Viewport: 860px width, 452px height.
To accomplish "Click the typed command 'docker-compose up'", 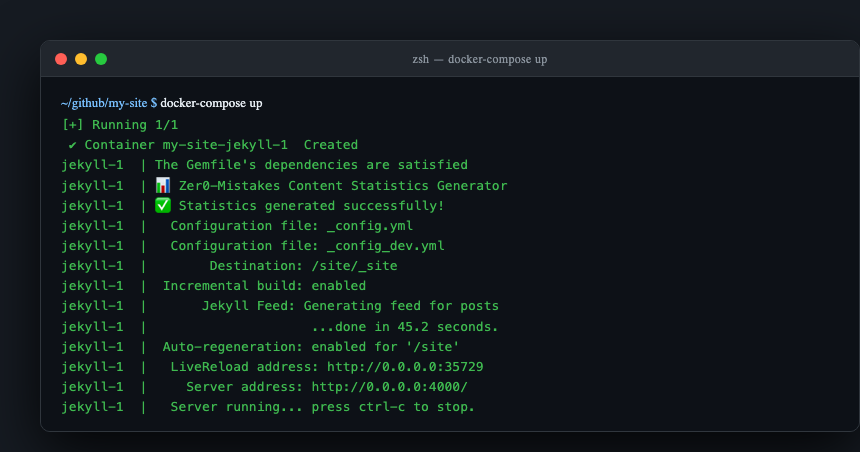I will [211, 103].
